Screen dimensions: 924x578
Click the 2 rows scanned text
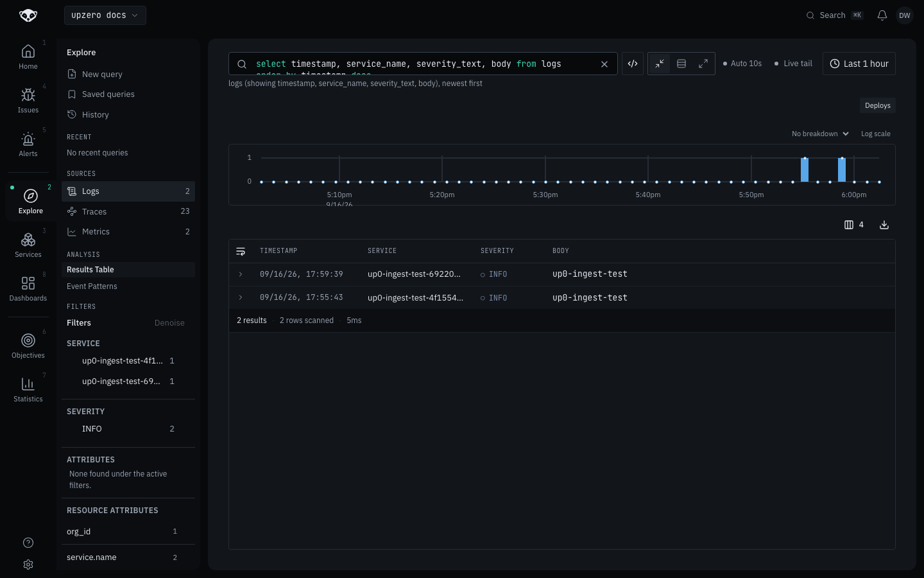click(307, 320)
